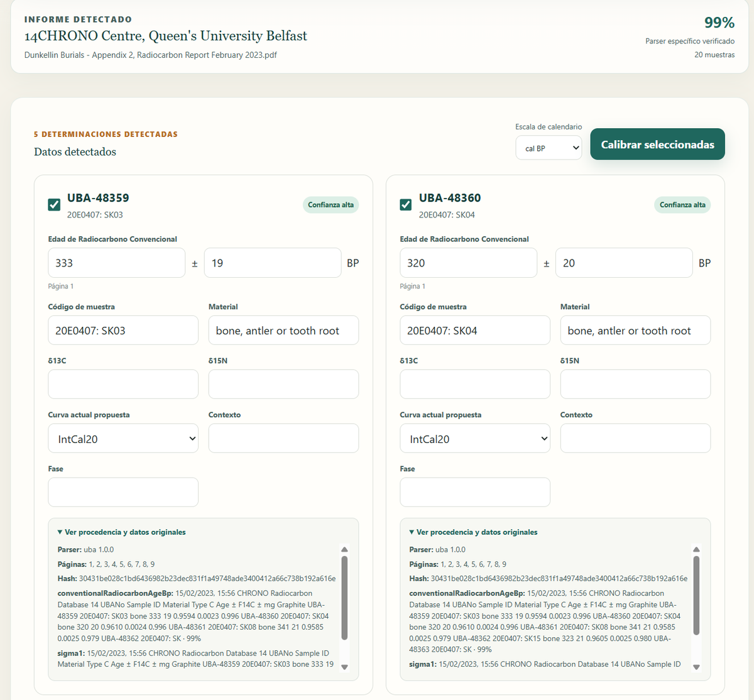754x700 pixels.
Task: Click the UBA-48360 card title
Action: click(450, 198)
